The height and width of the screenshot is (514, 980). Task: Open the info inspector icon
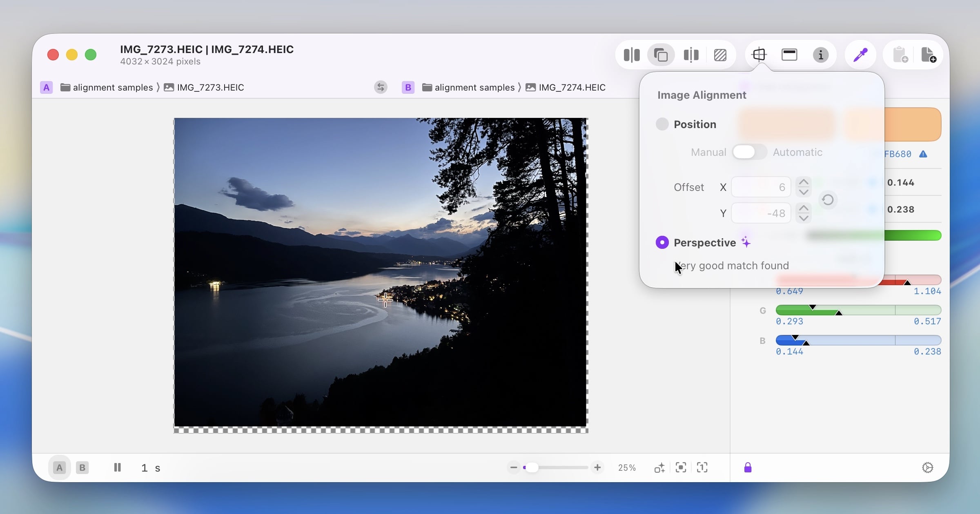[x=820, y=55]
